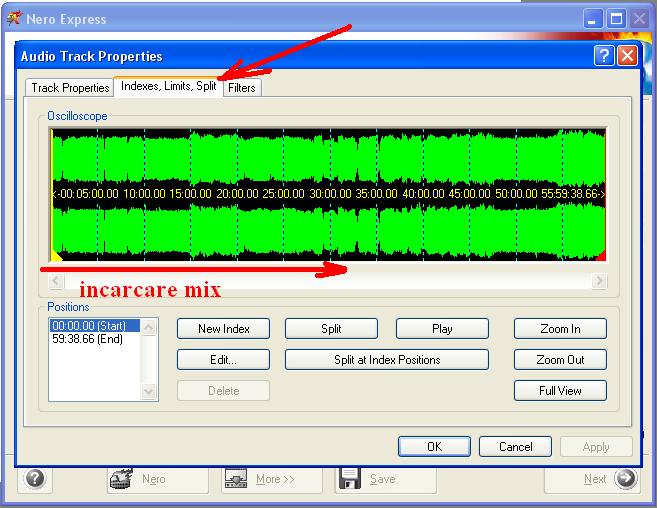
Task: Select the Indexes, Limits, Split tab
Action: (x=168, y=86)
